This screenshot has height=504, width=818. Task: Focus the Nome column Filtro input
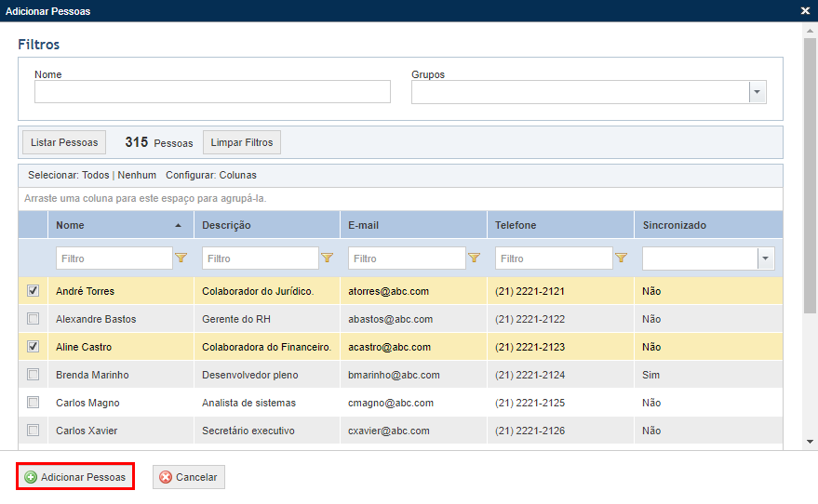[114, 259]
